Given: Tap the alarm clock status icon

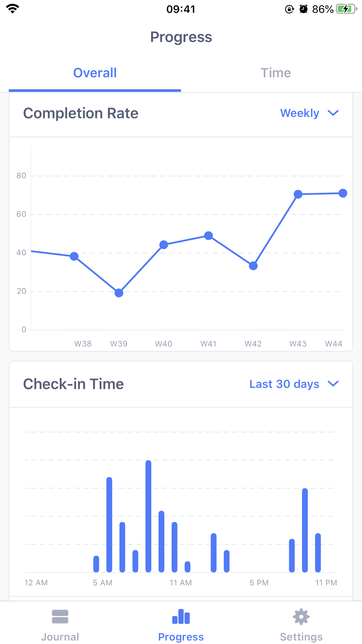Looking at the screenshot, I should [303, 9].
